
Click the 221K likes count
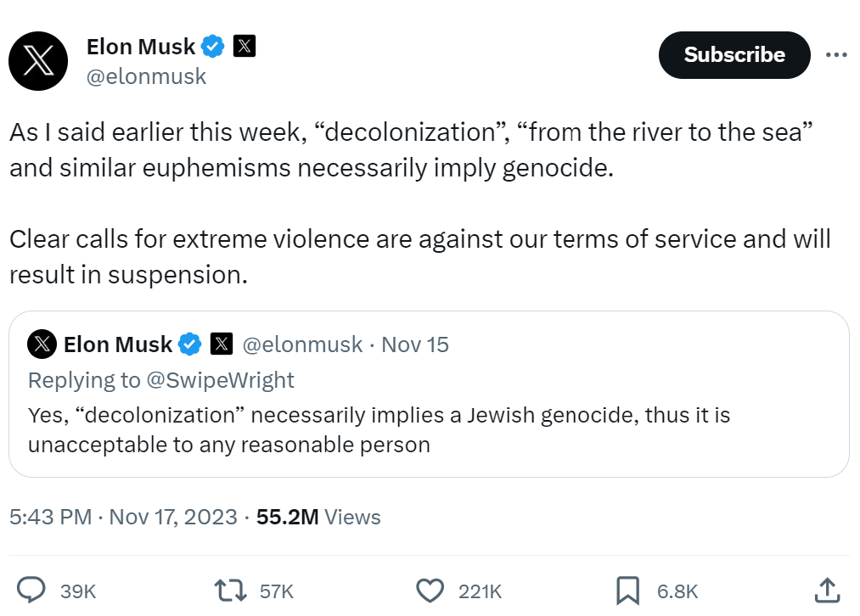click(480, 591)
